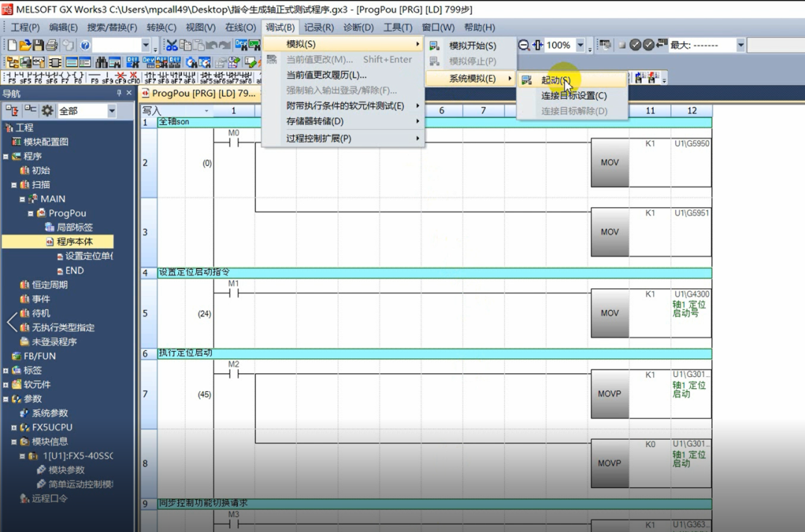This screenshot has width=805, height=532.
Task: Click cF9 delete horizontal line symbol
Action: (121, 78)
